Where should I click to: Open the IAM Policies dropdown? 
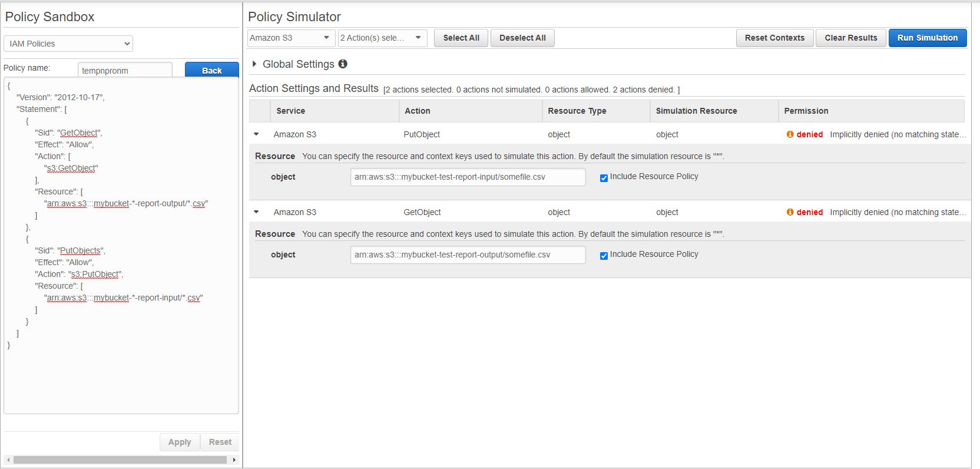[x=68, y=44]
